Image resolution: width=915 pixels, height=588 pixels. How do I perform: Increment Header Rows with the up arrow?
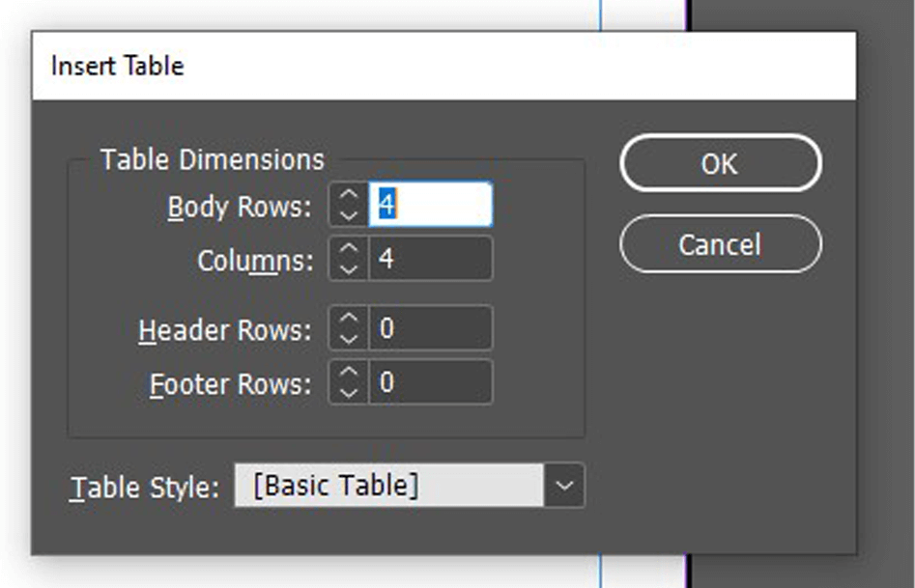[x=349, y=318]
